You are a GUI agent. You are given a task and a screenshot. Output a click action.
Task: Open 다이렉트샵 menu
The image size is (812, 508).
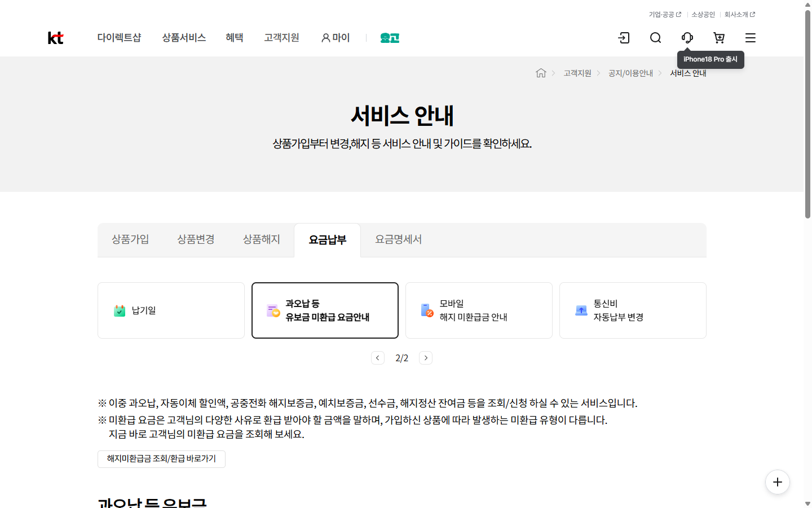tap(119, 38)
